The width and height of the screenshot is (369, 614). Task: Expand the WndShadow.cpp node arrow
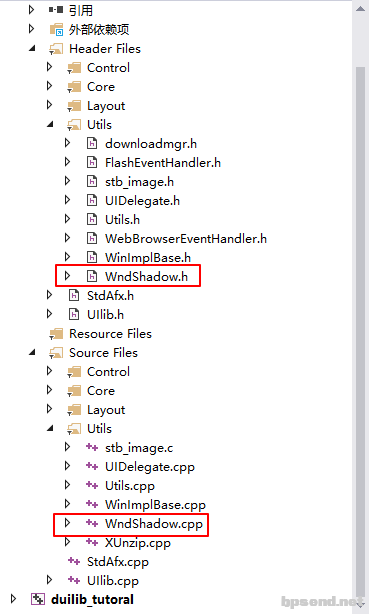[x=67, y=522]
